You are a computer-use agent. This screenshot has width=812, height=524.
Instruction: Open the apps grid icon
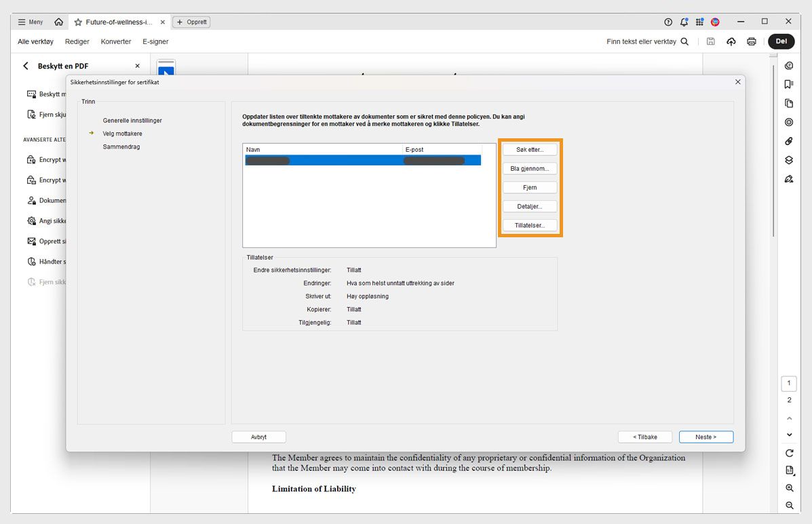click(x=699, y=22)
